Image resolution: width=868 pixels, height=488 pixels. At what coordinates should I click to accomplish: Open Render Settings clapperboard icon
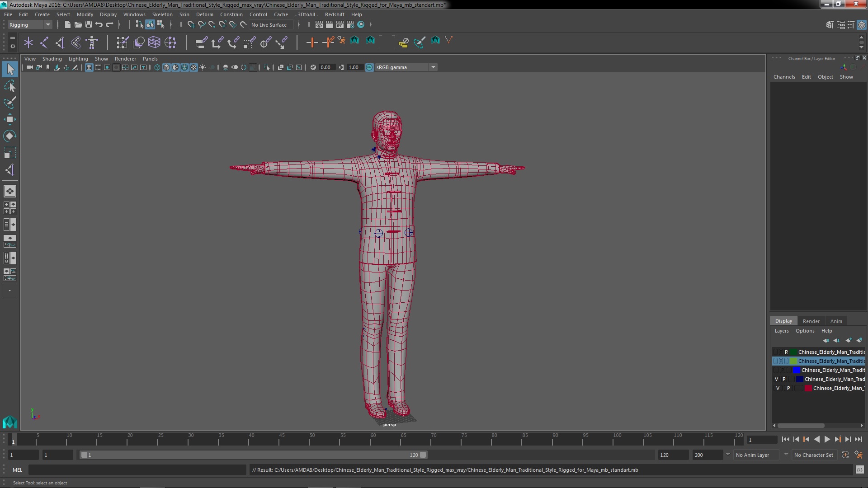[350, 24]
